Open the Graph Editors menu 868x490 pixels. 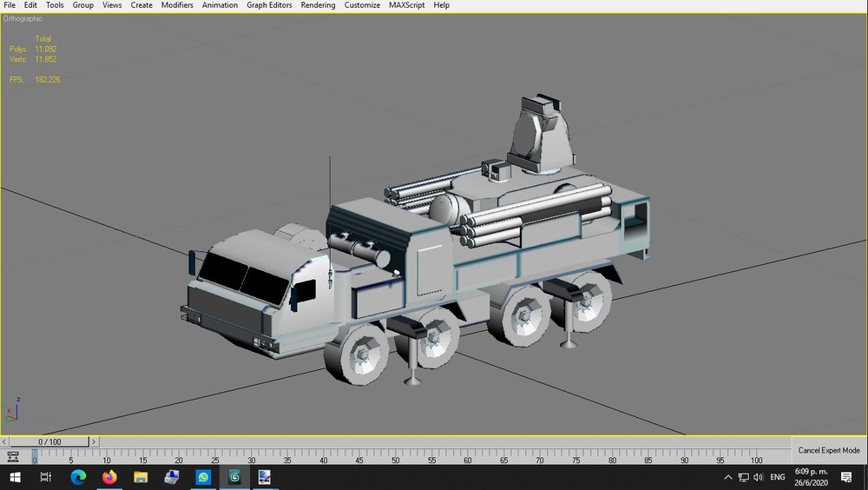point(269,5)
